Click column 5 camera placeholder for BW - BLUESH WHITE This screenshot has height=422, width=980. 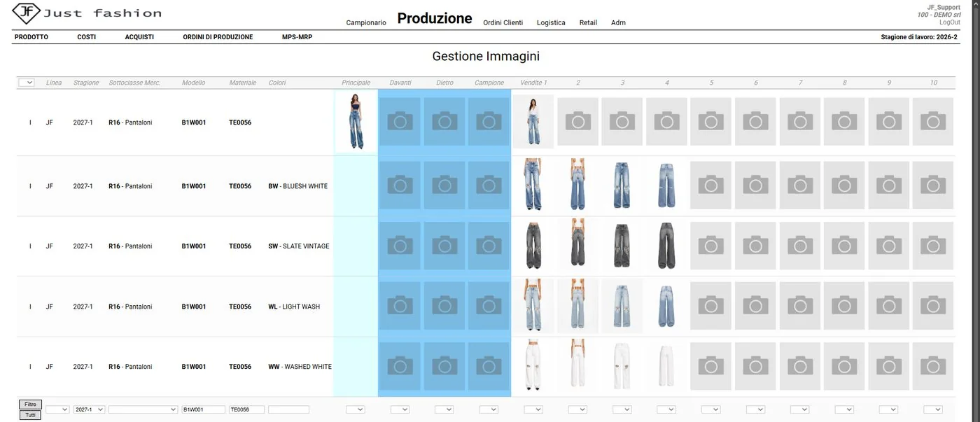click(711, 185)
